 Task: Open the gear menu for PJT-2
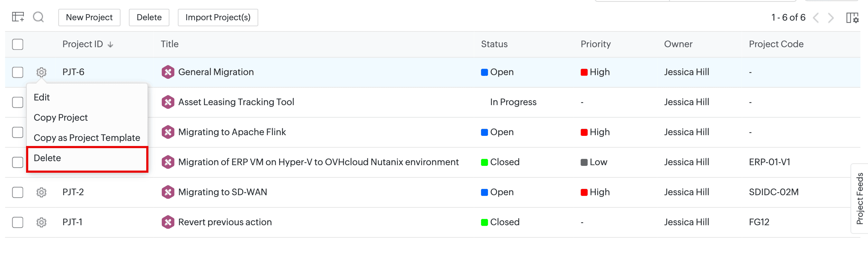click(42, 192)
